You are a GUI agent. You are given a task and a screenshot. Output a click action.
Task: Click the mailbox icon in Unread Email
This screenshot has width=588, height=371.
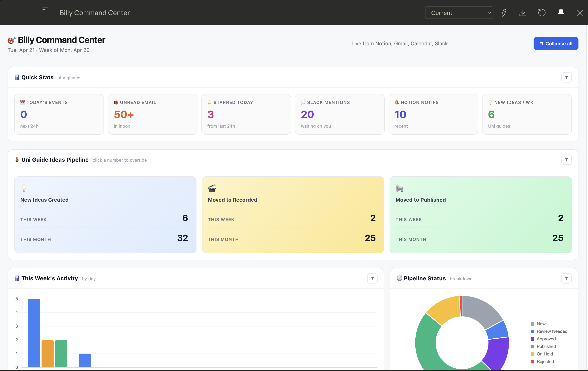pos(116,102)
